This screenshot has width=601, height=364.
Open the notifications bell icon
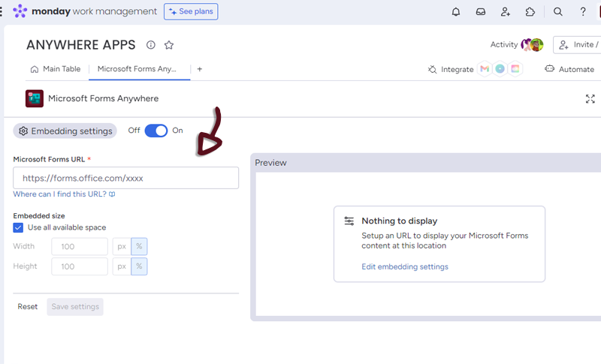(x=456, y=12)
